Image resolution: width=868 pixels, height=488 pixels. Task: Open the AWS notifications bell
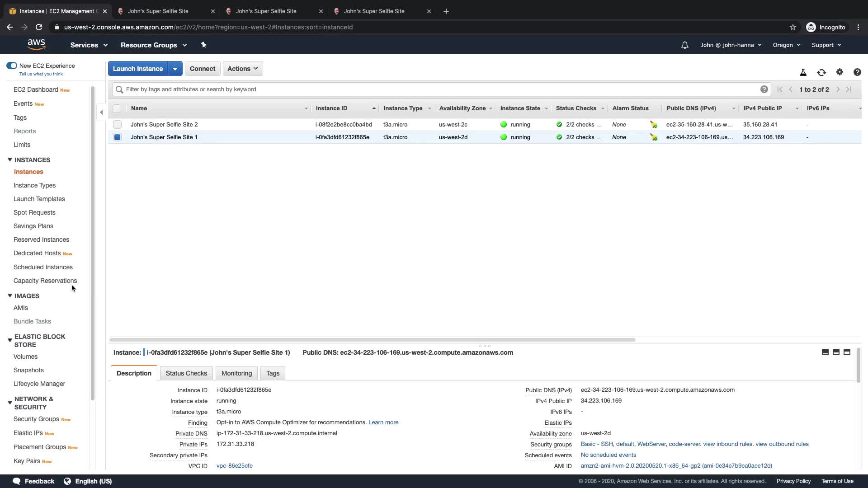point(685,45)
